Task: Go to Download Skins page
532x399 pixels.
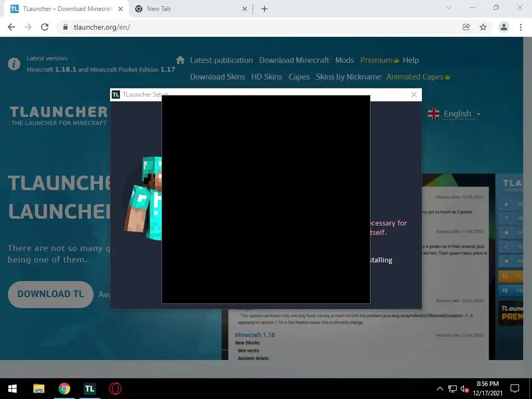Action: click(218, 77)
